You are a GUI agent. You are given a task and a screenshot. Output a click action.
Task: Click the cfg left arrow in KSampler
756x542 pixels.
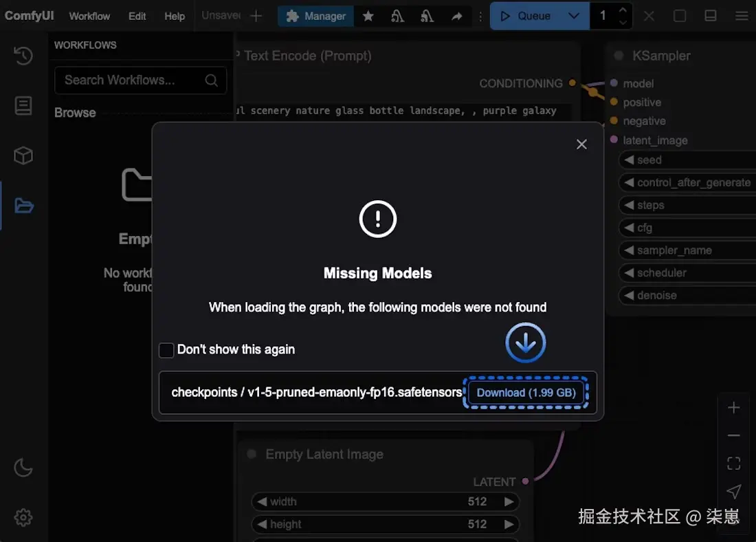tap(629, 227)
